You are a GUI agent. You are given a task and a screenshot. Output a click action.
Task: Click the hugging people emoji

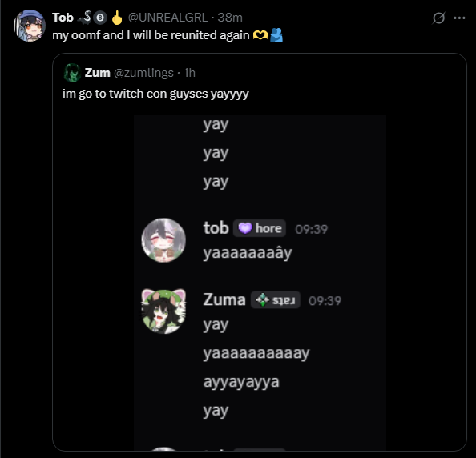coord(276,35)
